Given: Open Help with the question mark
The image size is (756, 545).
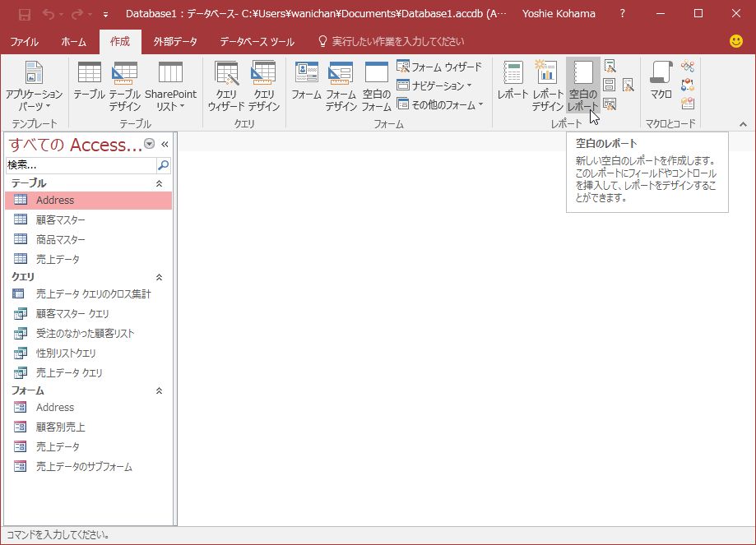Looking at the screenshot, I should point(623,13).
